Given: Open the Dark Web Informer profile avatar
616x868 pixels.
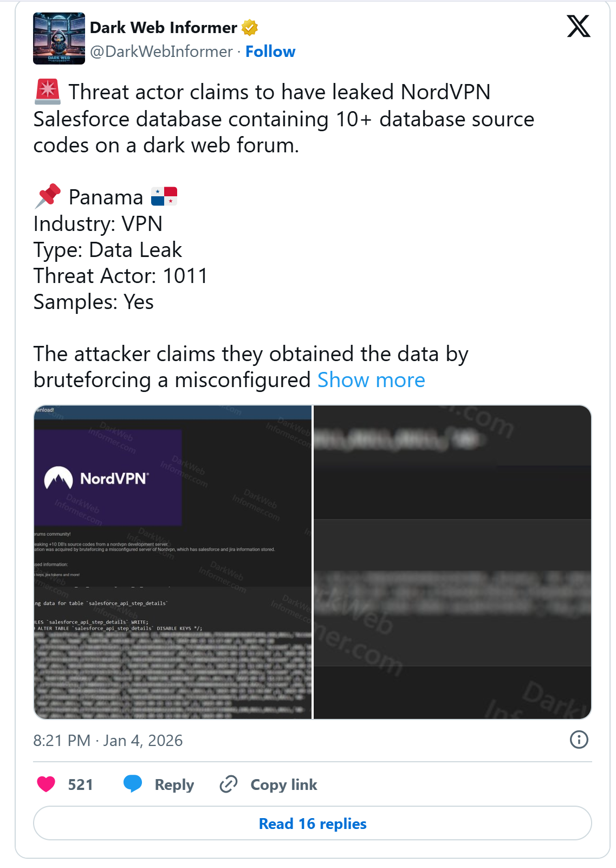Looking at the screenshot, I should click(x=59, y=38).
